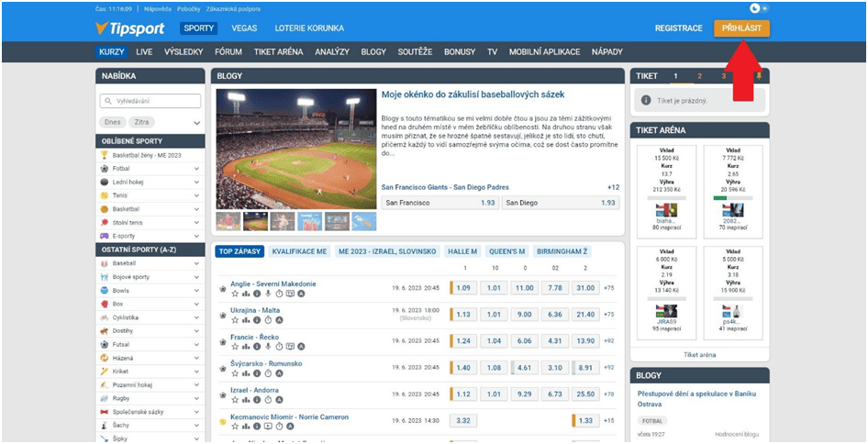Open the Tiket aréna link below tickets
The height and width of the screenshot is (444, 868).
coord(700,354)
